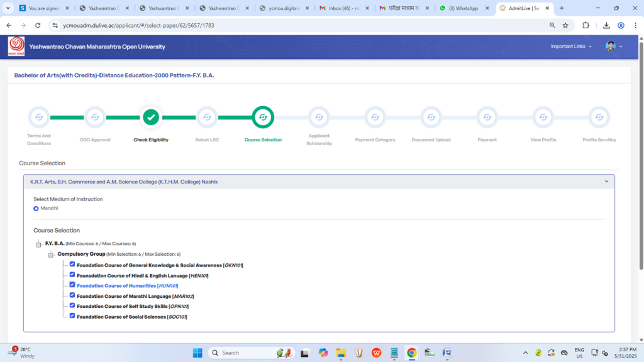
Task: Click the Payment step circle icon
Action: [487, 117]
